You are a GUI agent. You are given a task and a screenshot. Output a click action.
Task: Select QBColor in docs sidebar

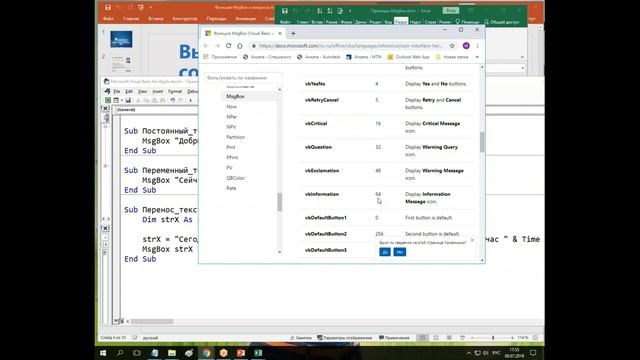click(x=236, y=178)
